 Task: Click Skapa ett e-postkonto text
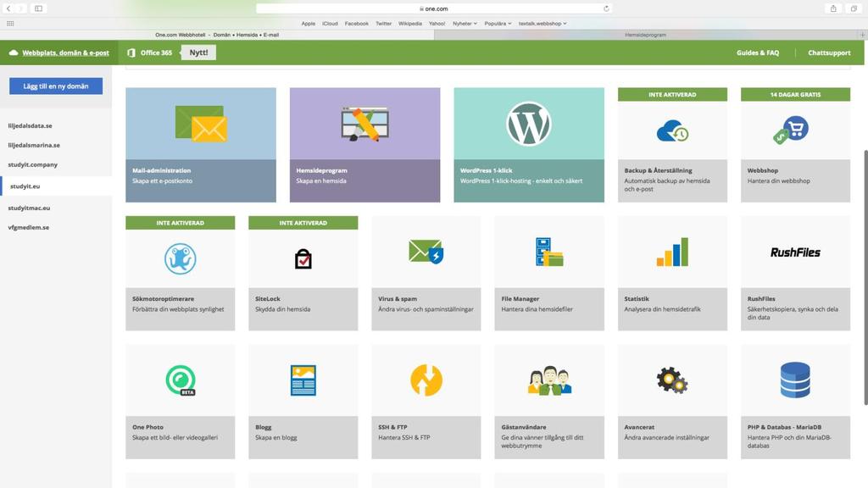[162, 180]
